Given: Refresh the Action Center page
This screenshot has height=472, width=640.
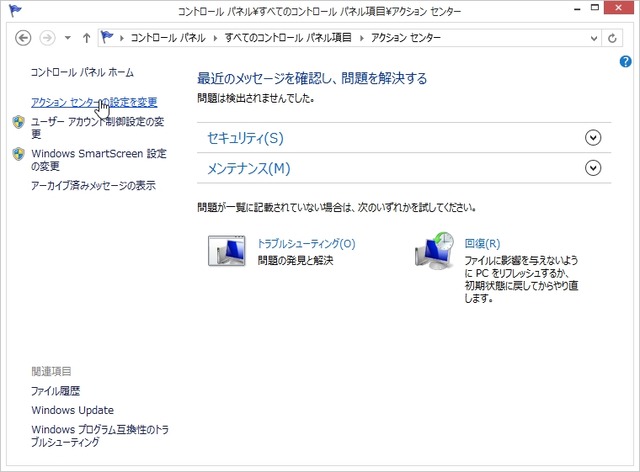Looking at the screenshot, I should [x=612, y=38].
